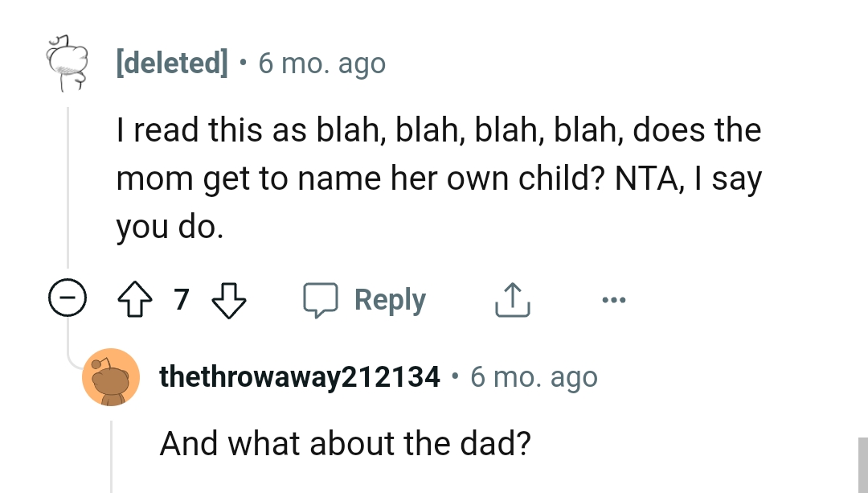Viewport: 868px width, 493px height.
Task: Click the 6 mo. ago timestamp on the top comment
Action: coord(321,63)
